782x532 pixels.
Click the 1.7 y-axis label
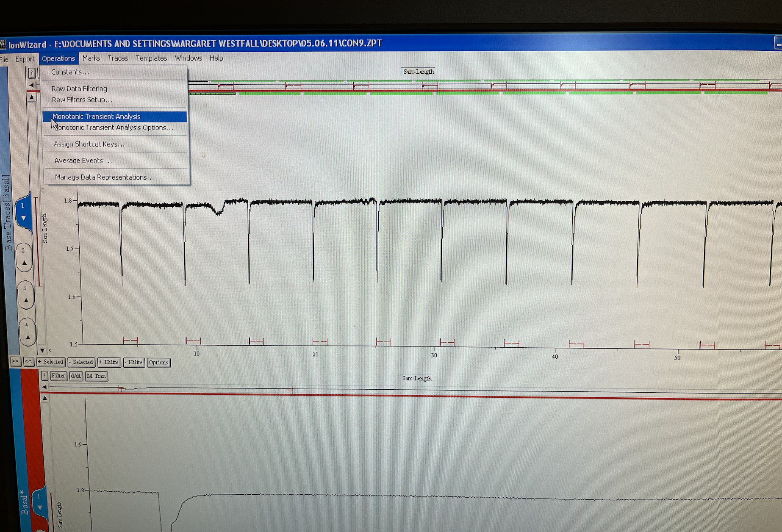pyautogui.click(x=70, y=249)
